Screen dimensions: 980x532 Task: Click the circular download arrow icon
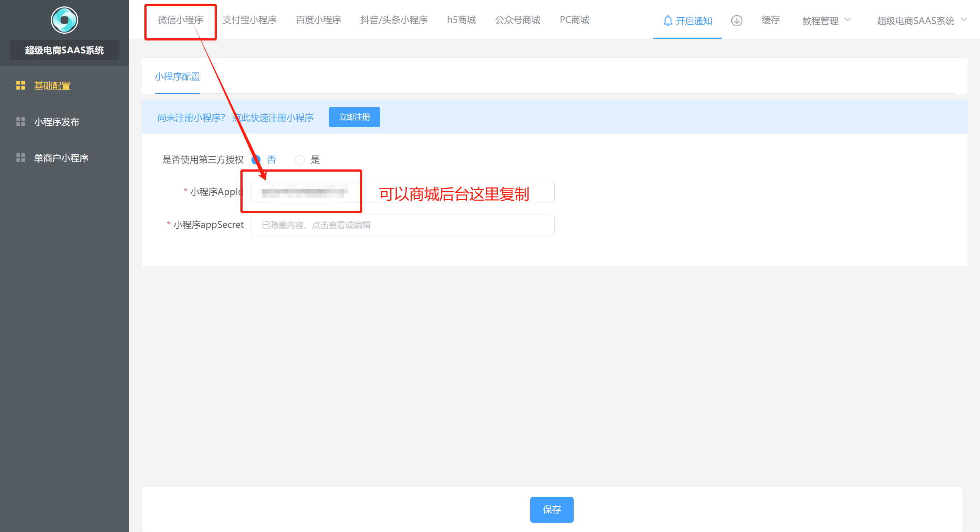736,20
